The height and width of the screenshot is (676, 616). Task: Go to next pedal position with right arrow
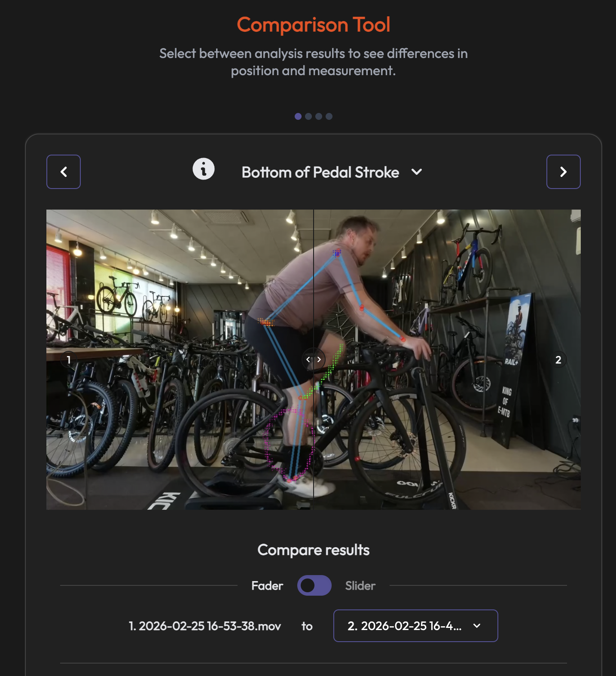[563, 172]
